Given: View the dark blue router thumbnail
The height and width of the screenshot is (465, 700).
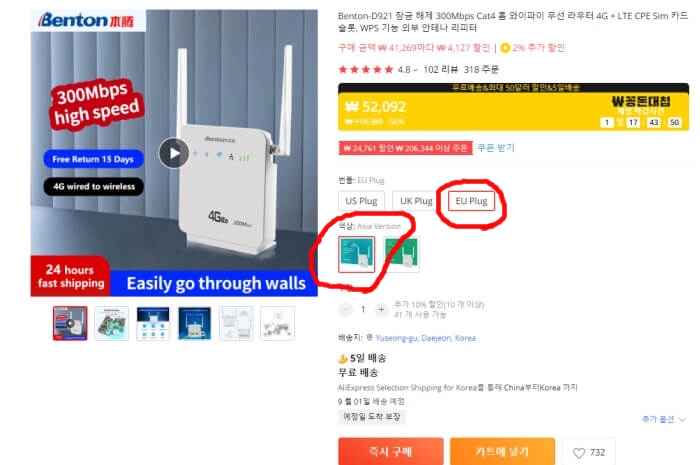Looking at the screenshot, I should click(194, 324).
